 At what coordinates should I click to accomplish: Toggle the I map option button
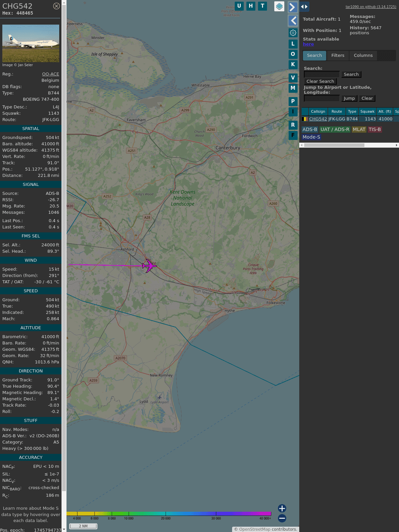point(293,112)
